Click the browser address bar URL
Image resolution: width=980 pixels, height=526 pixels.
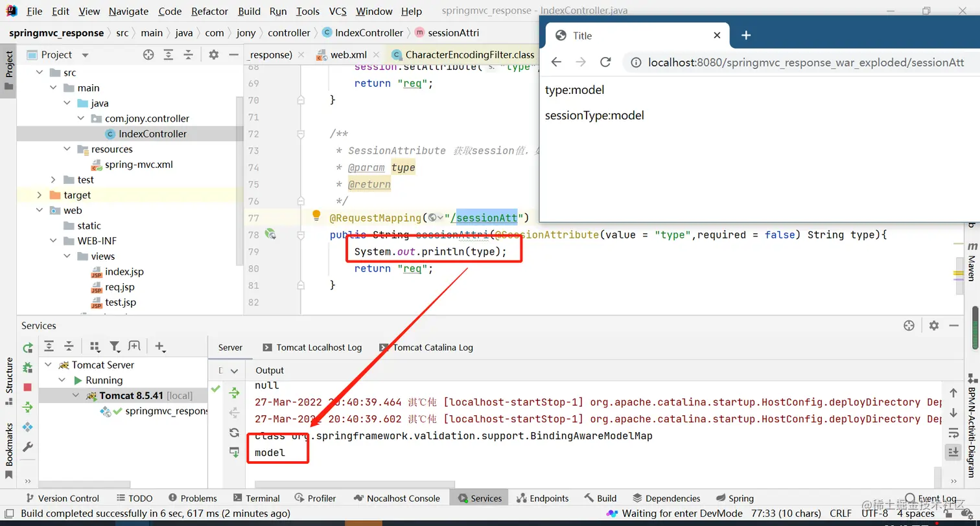(x=806, y=63)
